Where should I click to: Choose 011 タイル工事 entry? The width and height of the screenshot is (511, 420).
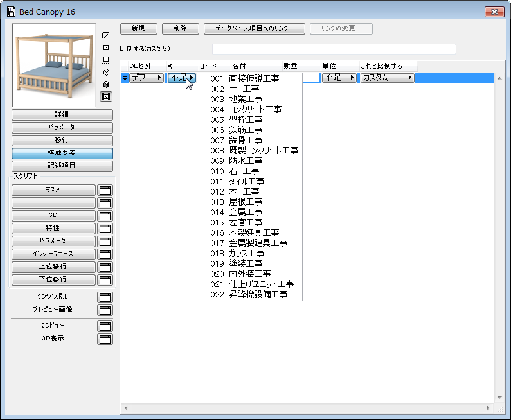249,181
